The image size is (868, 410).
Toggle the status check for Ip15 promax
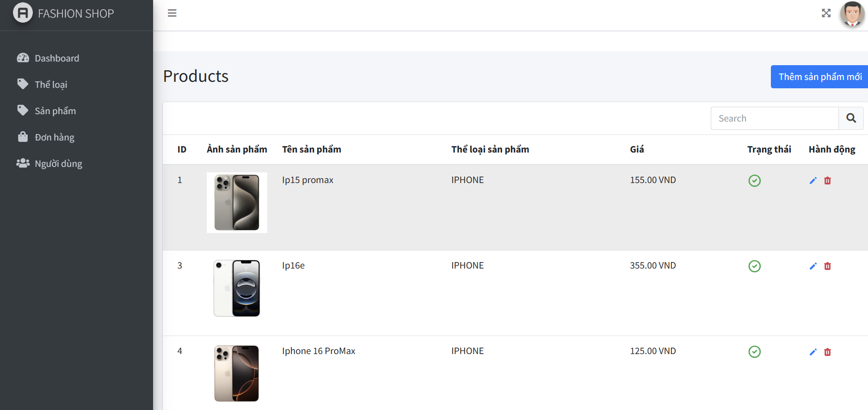(x=754, y=181)
